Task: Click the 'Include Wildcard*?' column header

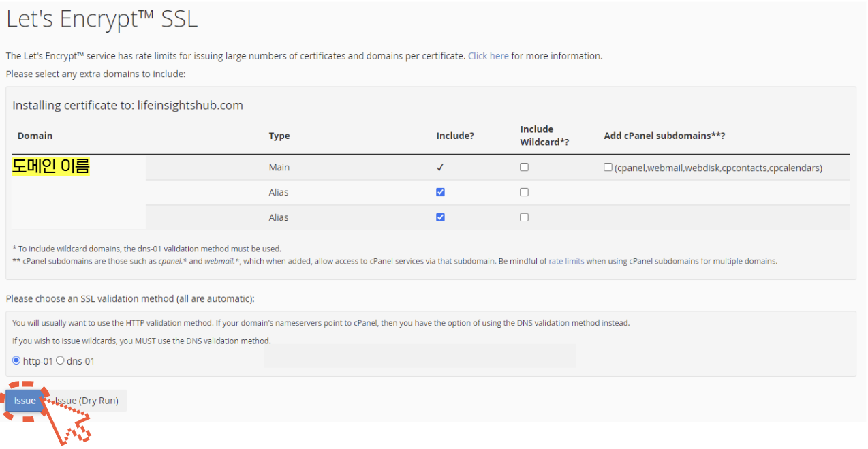Action: 544,136
